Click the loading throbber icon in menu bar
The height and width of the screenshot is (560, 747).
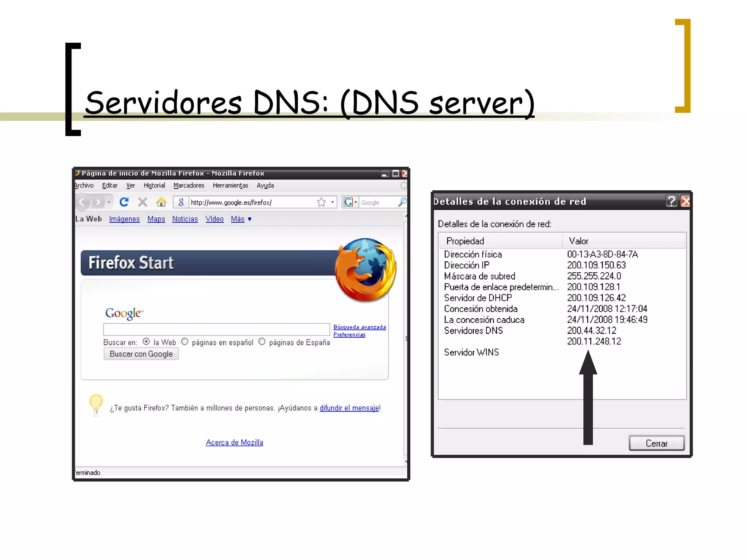(403, 185)
